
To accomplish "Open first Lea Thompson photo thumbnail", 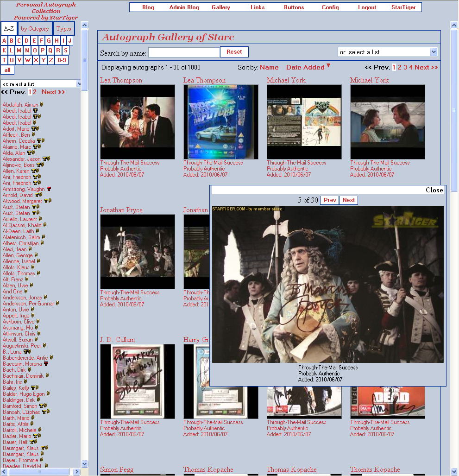I will [138, 122].
